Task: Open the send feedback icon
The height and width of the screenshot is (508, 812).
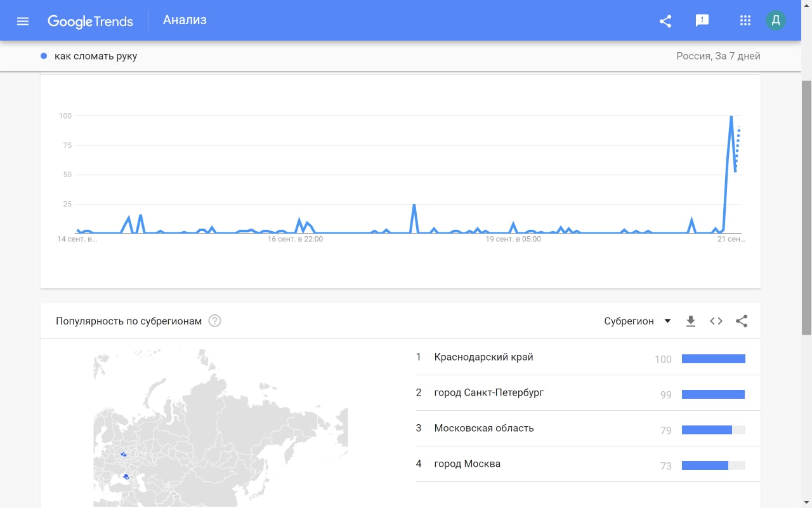Action: point(702,21)
